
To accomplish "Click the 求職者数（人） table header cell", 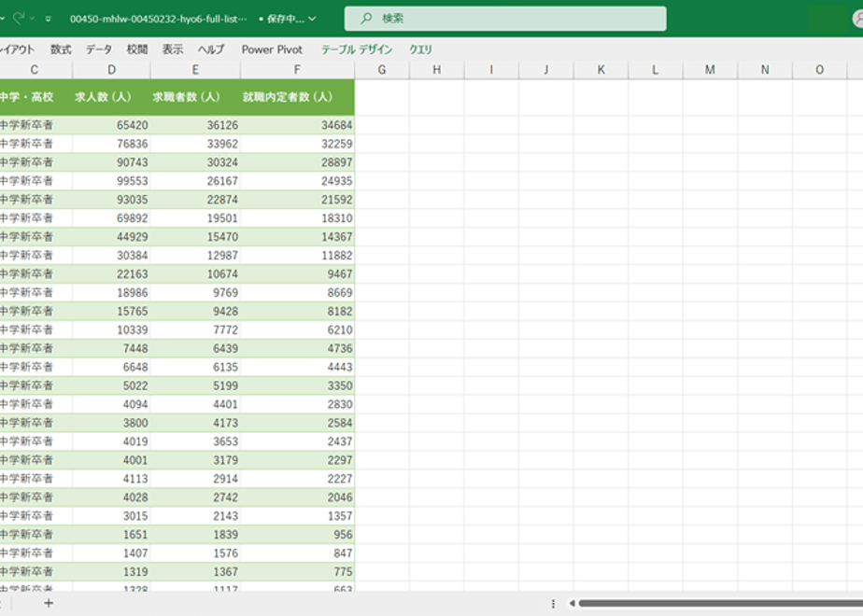I will (x=195, y=97).
